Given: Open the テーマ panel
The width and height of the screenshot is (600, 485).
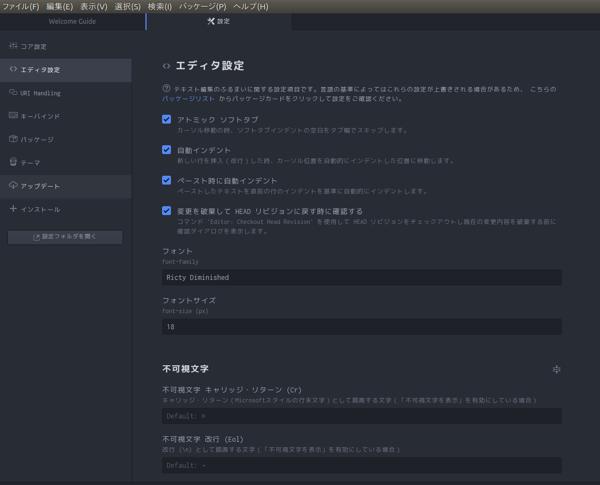Looking at the screenshot, I should (66, 163).
